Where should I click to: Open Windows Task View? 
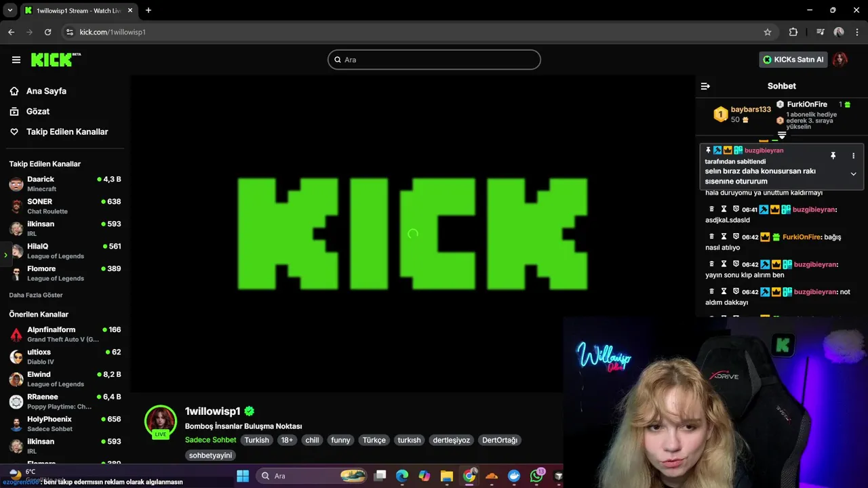[x=380, y=476]
